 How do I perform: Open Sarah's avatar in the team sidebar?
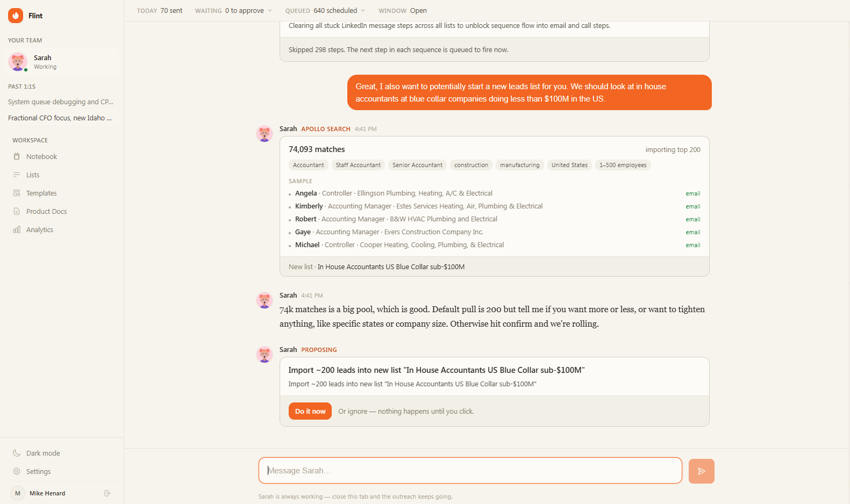18,62
